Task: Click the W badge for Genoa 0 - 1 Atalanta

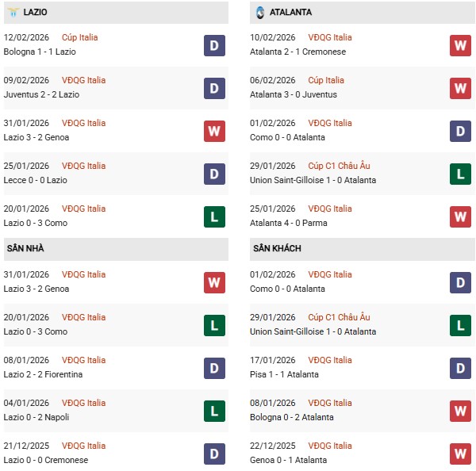Action: [460, 454]
